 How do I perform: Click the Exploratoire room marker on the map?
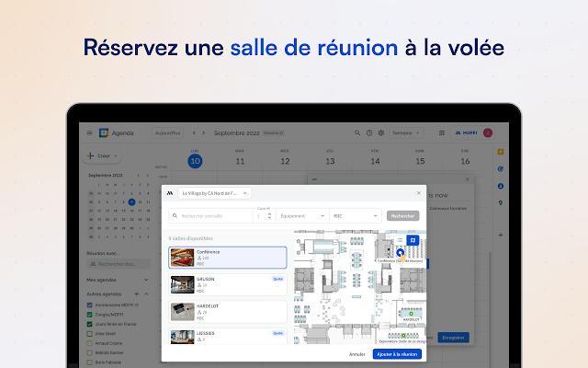pos(403,336)
